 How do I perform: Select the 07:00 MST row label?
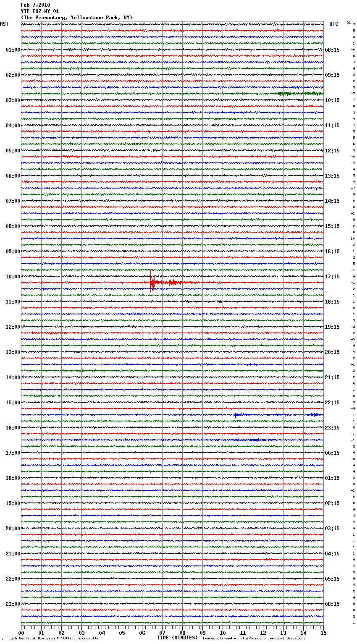tap(13, 201)
